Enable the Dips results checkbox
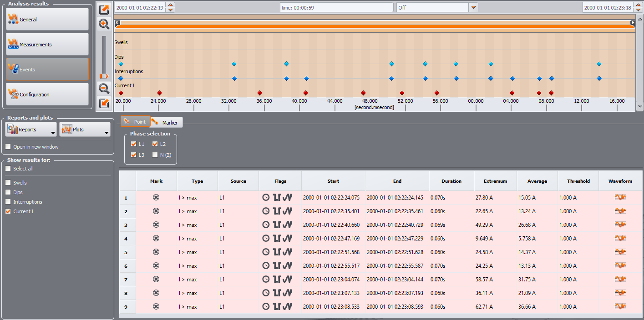This screenshot has height=320, width=644. pyautogui.click(x=8, y=192)
